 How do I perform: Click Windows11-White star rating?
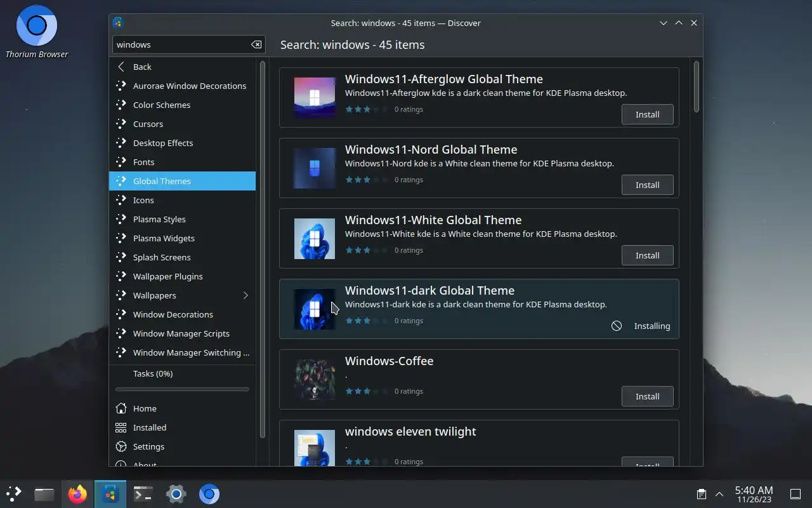(x=367, y=250)
